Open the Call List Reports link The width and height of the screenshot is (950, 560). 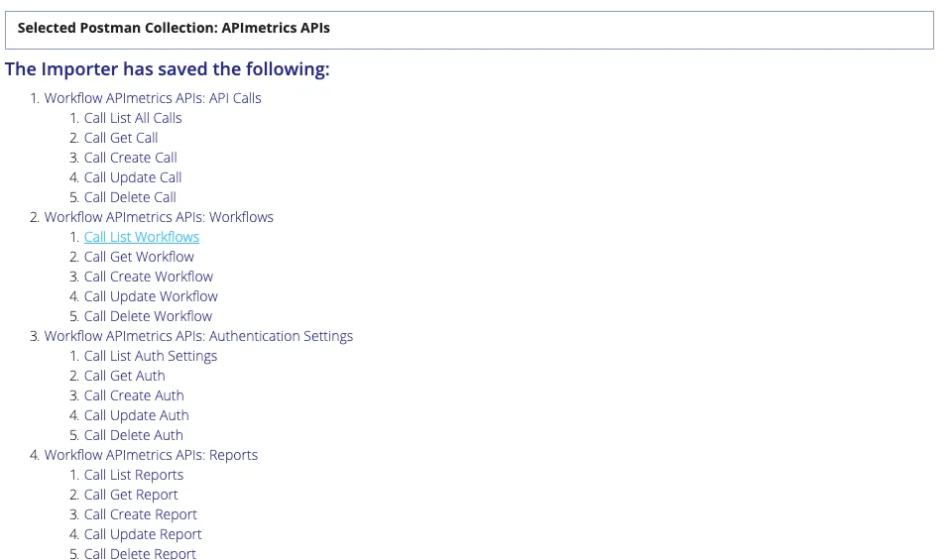(x=133, y=475)
